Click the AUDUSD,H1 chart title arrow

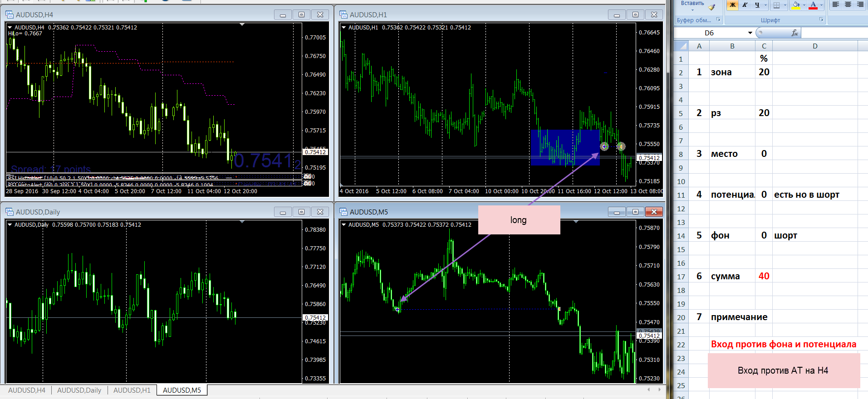(344, 27)
